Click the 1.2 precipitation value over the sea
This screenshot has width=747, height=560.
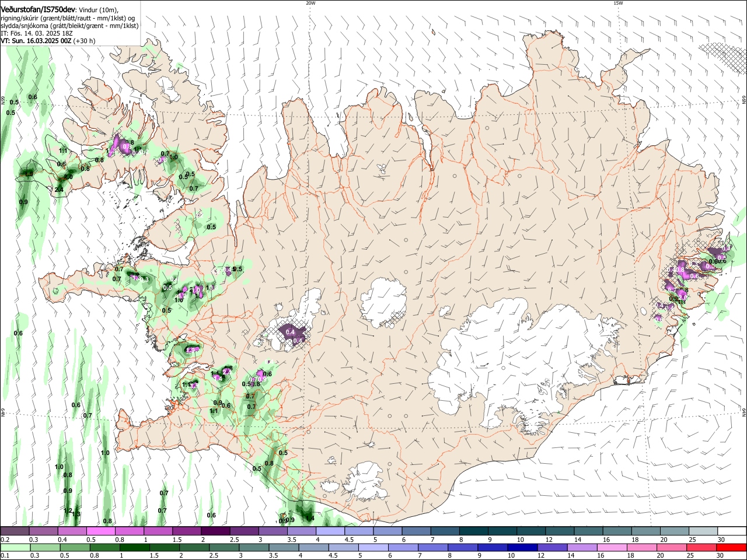coord(68,511)
